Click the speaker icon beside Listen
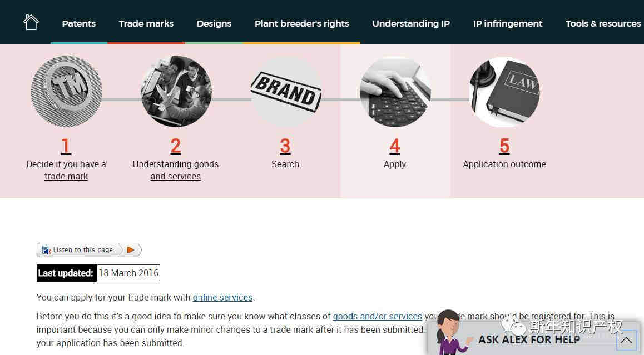This screenshot has width=644, height=355. pos(46,250)
